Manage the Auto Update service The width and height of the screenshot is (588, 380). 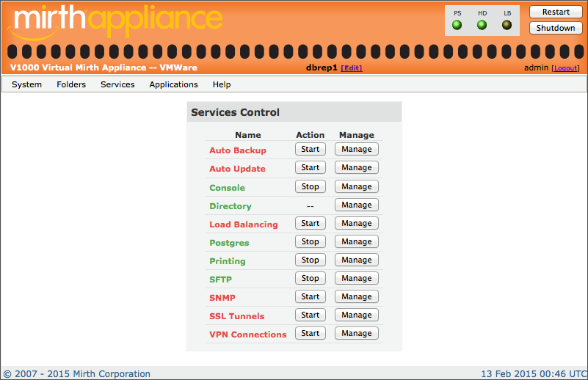click(x=357, y=167)
